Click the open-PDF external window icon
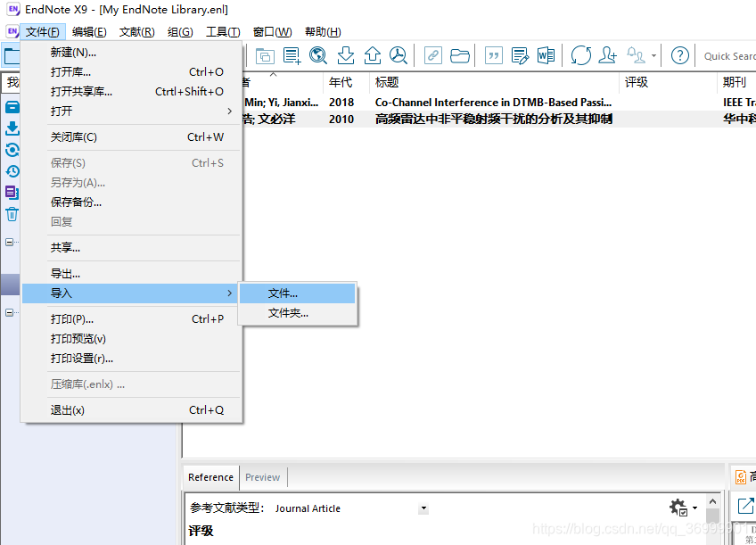756x545 pixels. (x=745, y=506)
